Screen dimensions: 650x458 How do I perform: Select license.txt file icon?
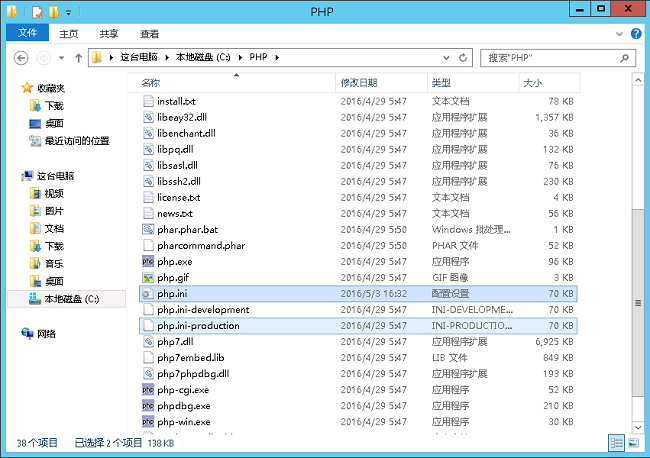click(x=148, y=197)
